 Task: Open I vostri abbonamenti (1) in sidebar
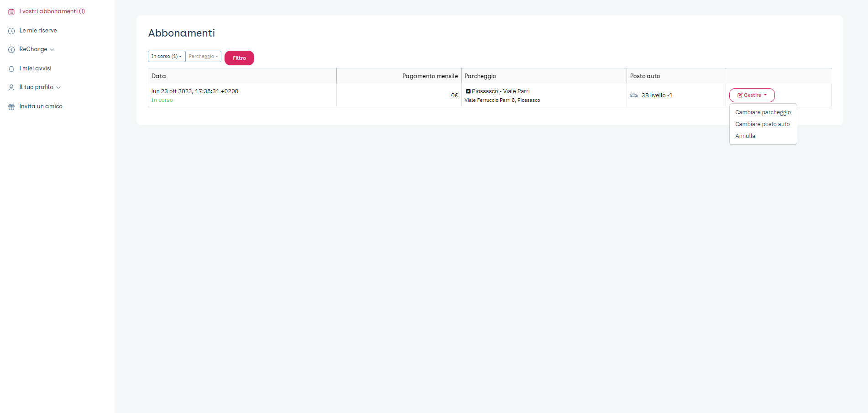pyautogui.click(x=52, y=11)
